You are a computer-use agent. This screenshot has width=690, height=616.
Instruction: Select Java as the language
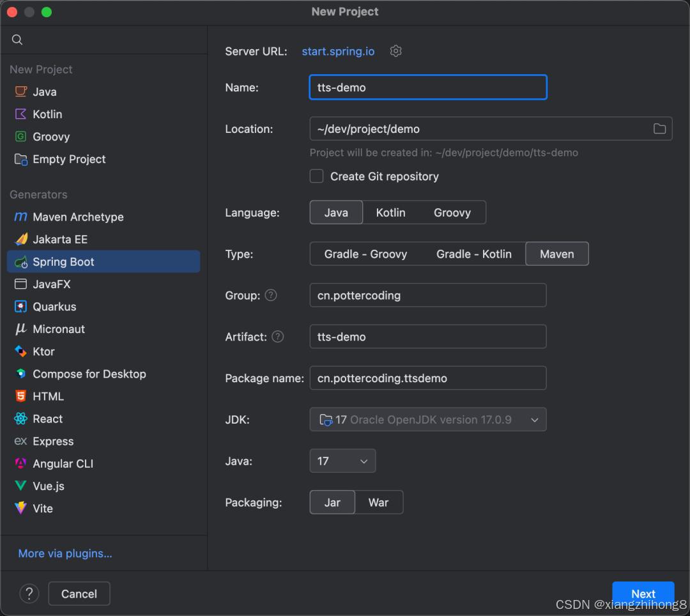336,213
